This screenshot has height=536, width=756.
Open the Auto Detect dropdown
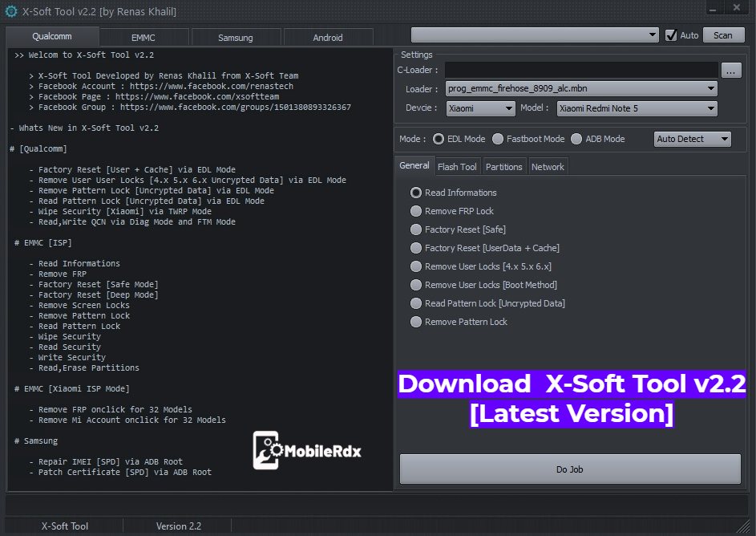coord(692,139)
